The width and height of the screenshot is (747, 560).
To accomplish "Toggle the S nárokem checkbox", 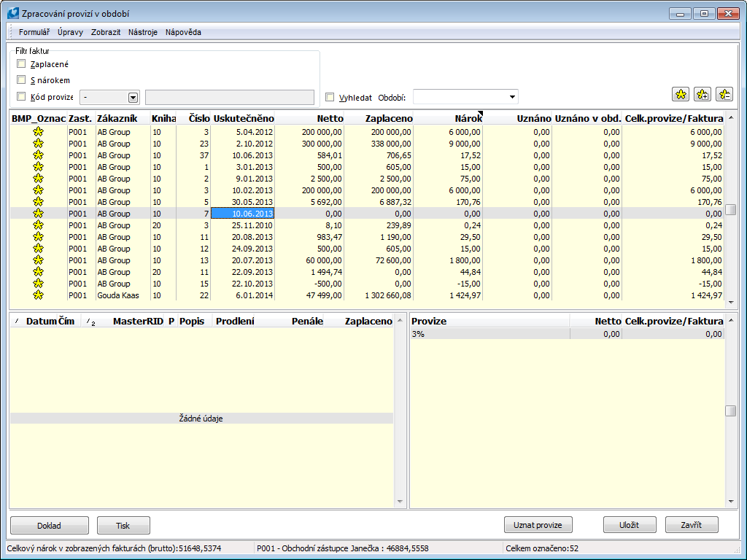I will coord(21,80).
